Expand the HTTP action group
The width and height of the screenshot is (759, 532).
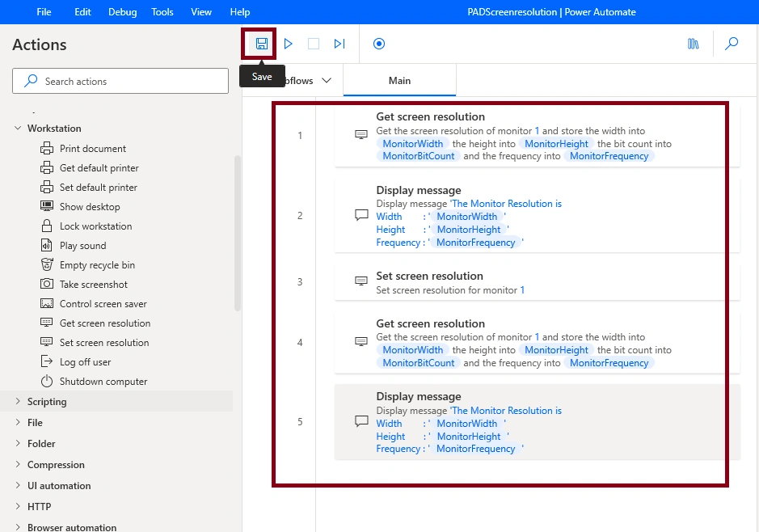click(x=18, y=506)
